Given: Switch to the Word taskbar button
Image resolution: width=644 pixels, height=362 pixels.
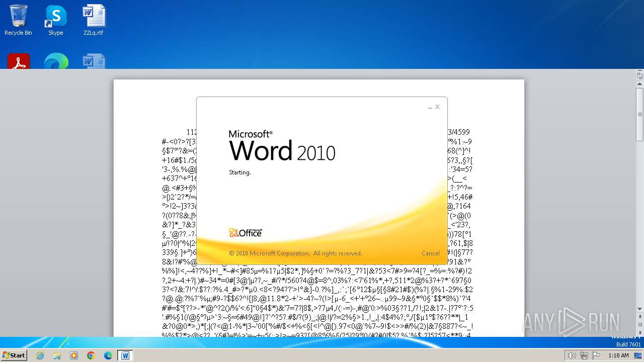Looking at the screenshot, I should coord(125,355).
